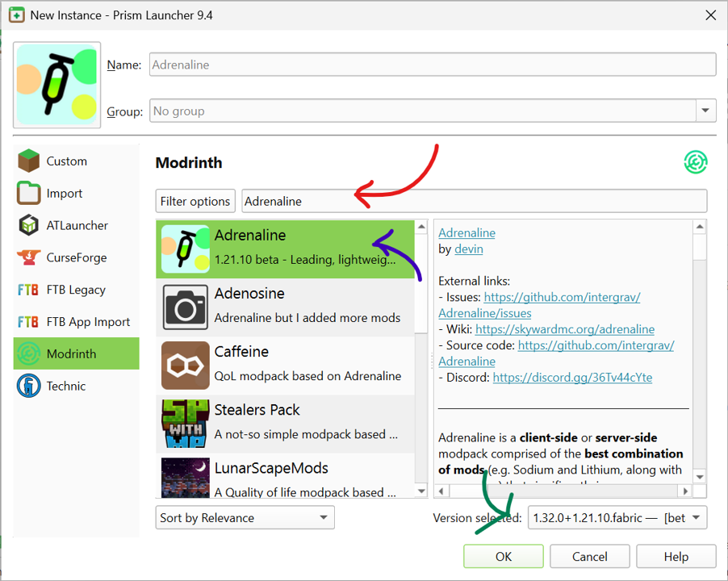Expand the Sort by Relevance dropdown
Screen dimensions: 728x581
pos(245,518)
